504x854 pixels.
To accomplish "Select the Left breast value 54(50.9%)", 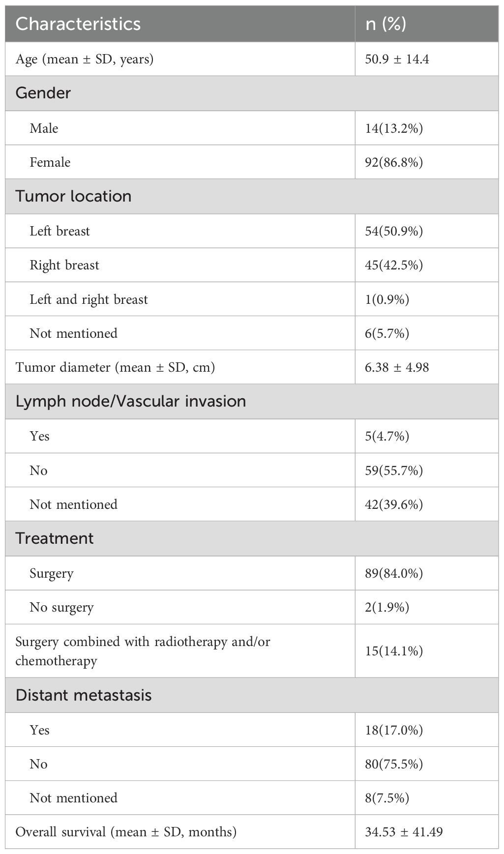I will (394, 231).
